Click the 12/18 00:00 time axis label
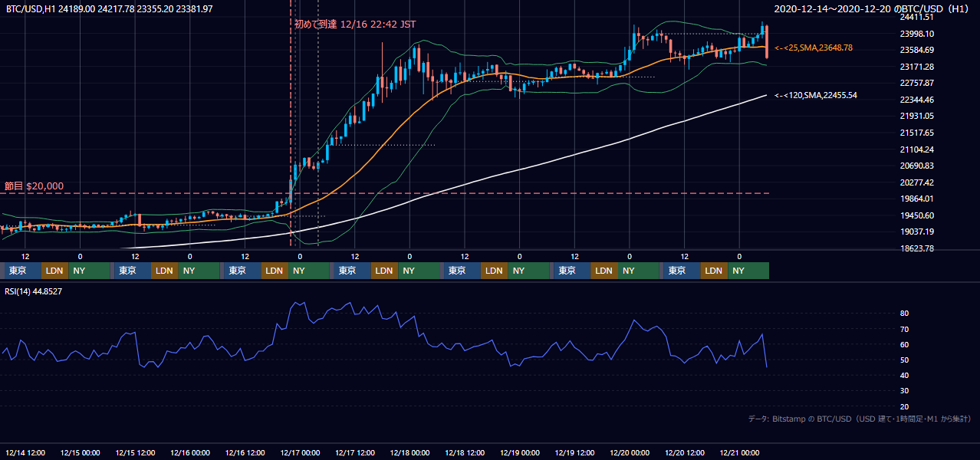 pyautogui.click(x=410, y=453)
